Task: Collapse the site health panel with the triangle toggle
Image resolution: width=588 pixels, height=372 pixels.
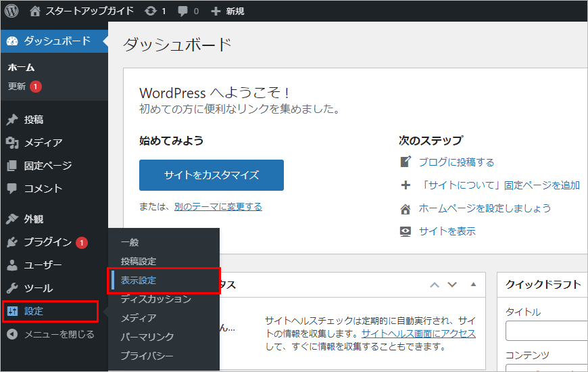Action: (473, 285)
